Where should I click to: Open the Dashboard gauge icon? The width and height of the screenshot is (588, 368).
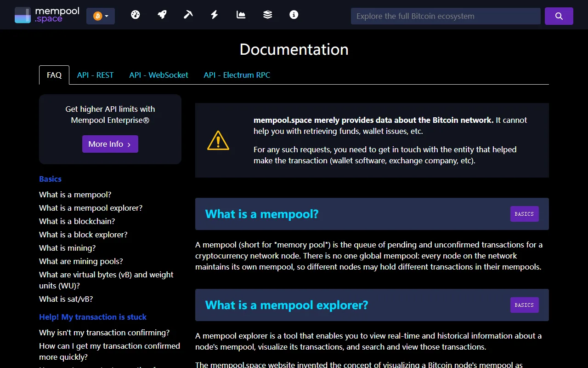pos(135,15)
